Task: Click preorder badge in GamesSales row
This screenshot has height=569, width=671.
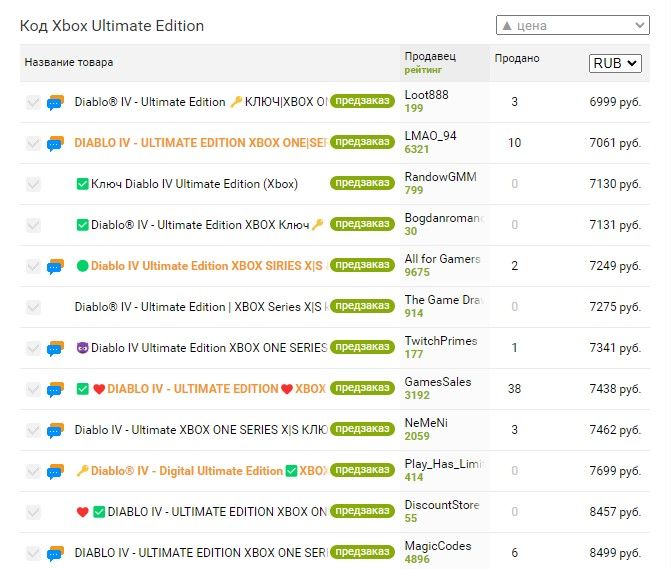Action: pyautogui.click(x=362, y=388)
